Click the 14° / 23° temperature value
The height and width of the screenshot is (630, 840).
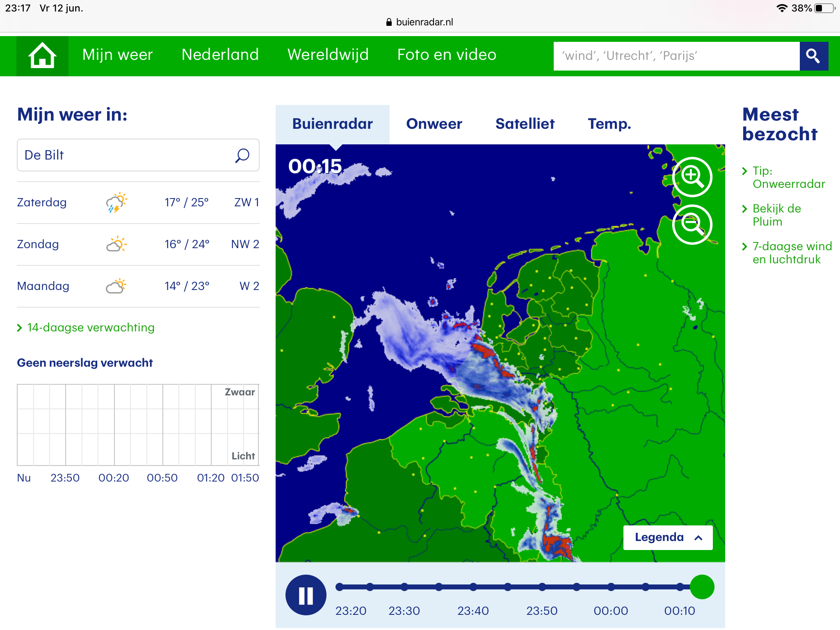pyautogui.click(x=187, y=286)
